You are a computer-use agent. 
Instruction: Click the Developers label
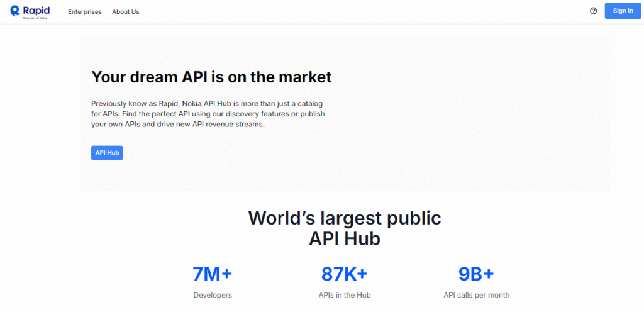pyautogui.click(x=213, y=295)
